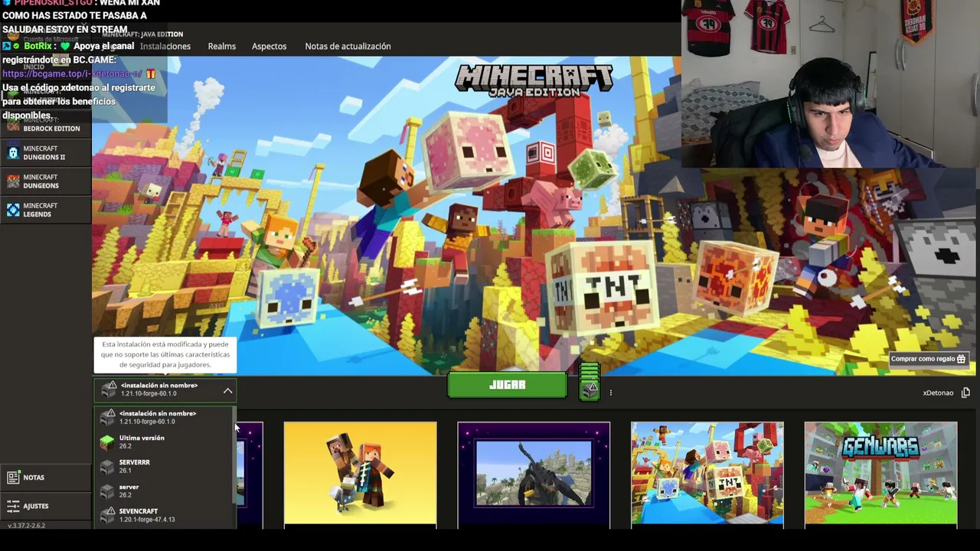Open the Aspectos tab
The image size is (980, 551).
point(269,46)
